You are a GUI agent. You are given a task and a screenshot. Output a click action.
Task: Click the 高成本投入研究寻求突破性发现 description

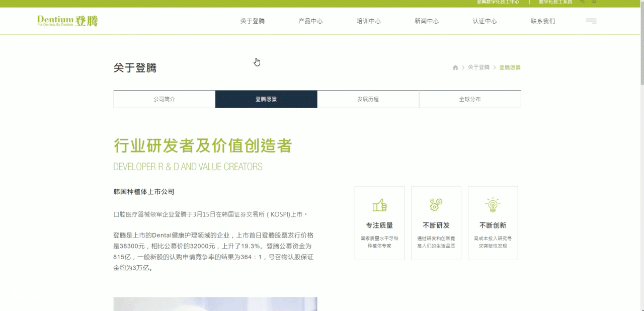click(x=493, y=242)
